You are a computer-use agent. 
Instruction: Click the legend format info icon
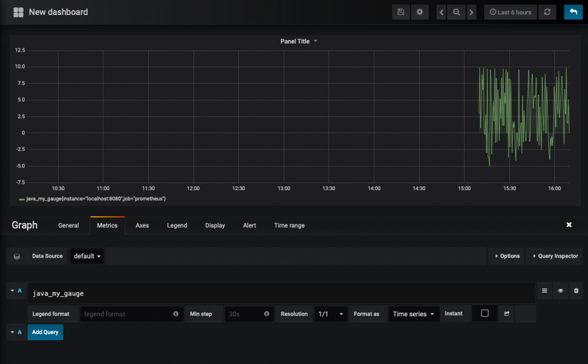tap(176, 313)
